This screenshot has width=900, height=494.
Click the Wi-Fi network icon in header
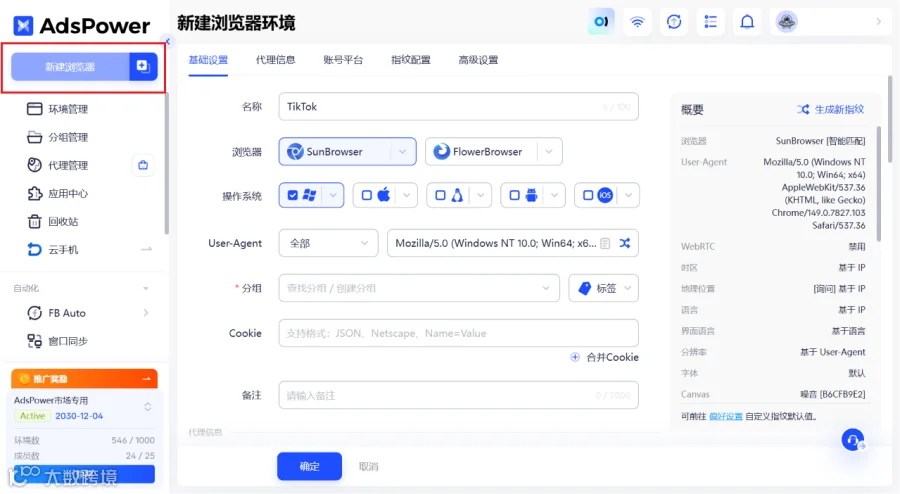[x=637, y=22]
